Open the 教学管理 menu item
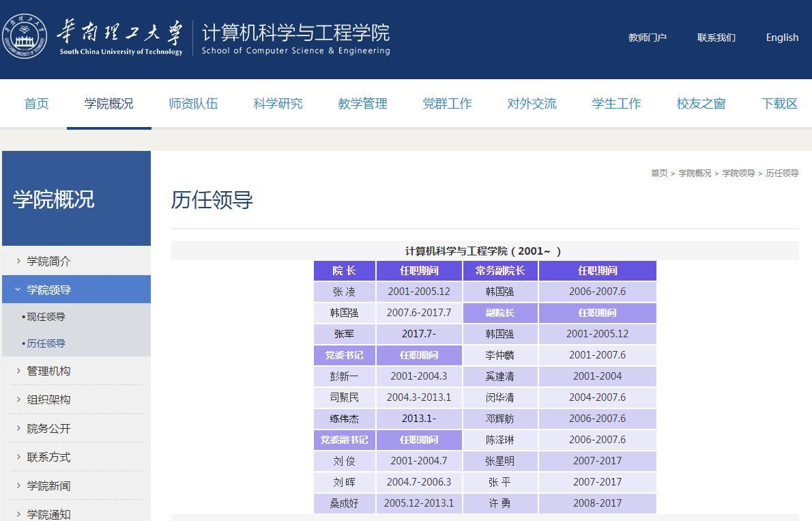Viewport: 812px width, 521px height. (x=362, y=104)
